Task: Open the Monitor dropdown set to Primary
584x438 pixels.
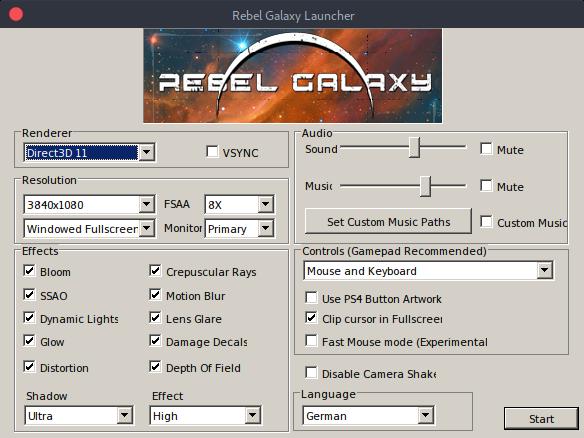Action: tap(239, 228)
